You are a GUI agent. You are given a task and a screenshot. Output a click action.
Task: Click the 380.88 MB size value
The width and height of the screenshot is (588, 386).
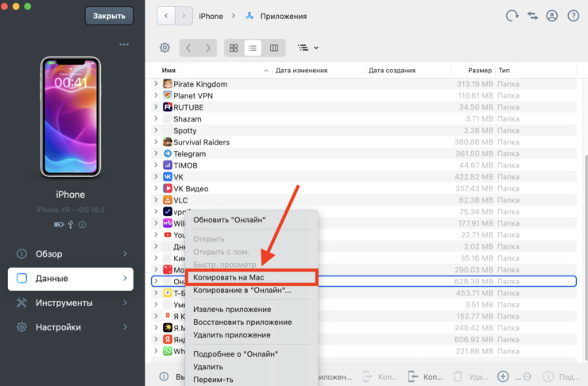coord(474,142)
